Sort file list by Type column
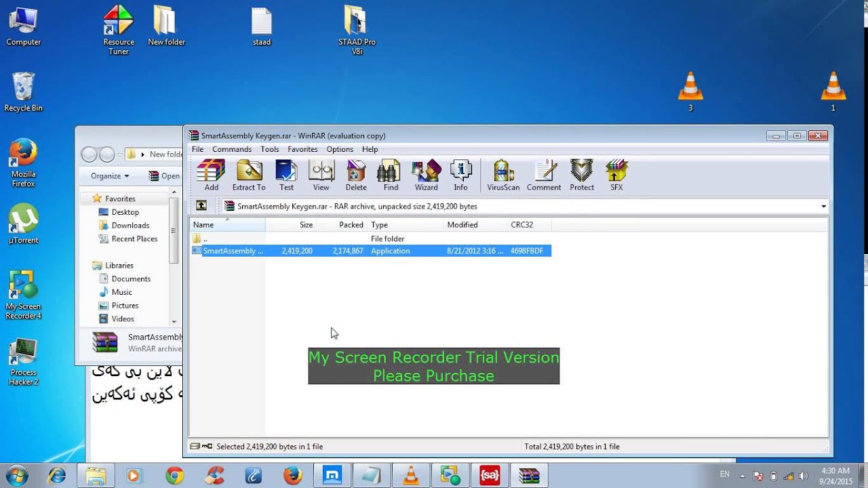The image size is (868, 488). (x=406, y=225)
